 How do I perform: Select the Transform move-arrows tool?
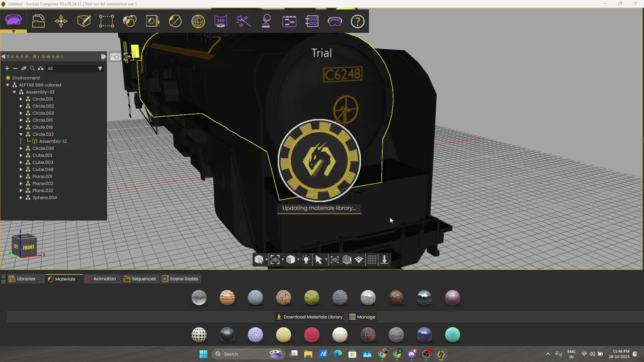[x=61, y=21]
